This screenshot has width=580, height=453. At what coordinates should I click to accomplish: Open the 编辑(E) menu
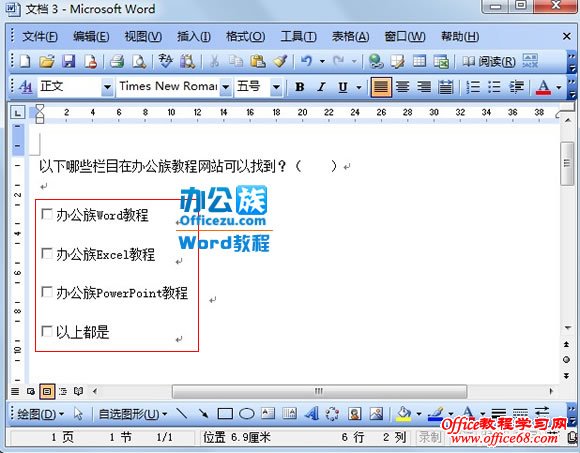[91, 37]
